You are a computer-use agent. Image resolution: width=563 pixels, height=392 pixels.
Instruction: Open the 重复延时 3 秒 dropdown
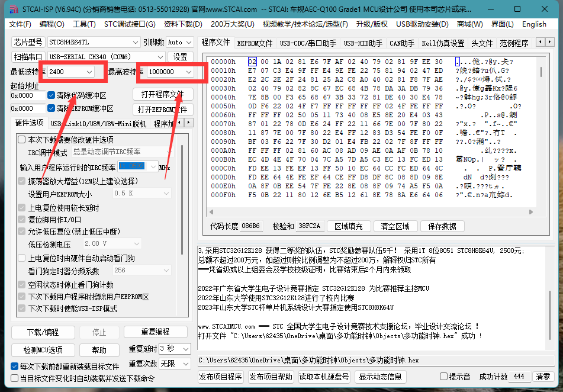pos(175,349)
